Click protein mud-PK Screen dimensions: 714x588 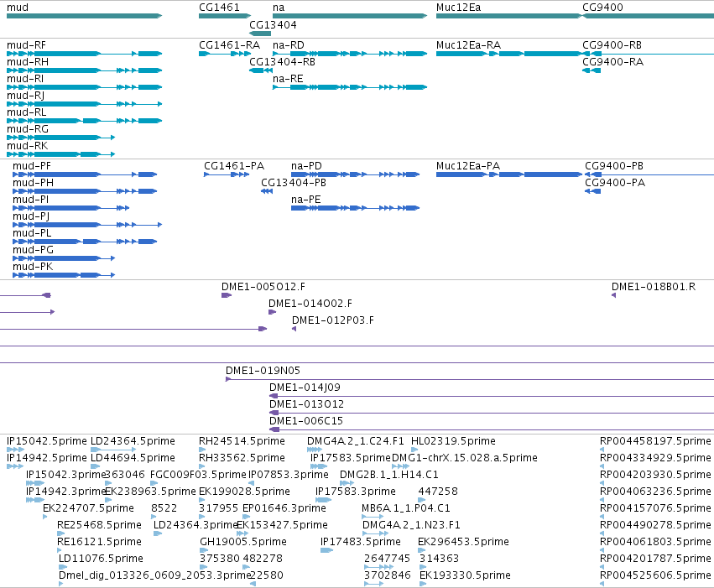coord(64,275)
